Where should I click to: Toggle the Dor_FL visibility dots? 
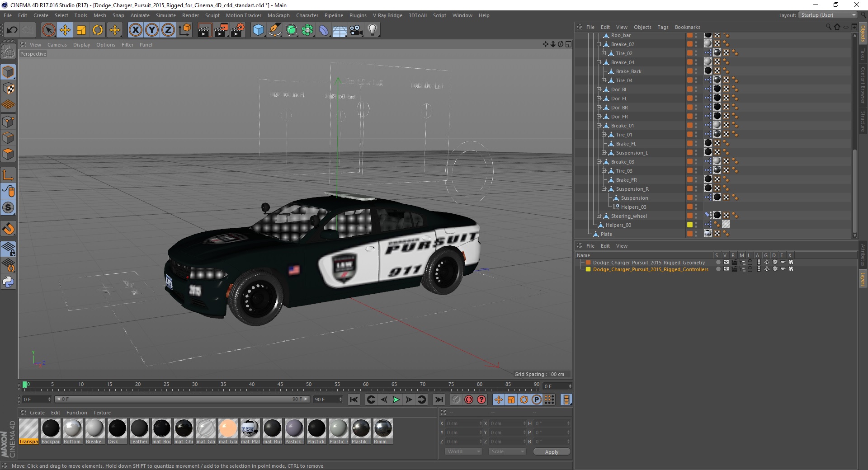[x=696, y=99]
